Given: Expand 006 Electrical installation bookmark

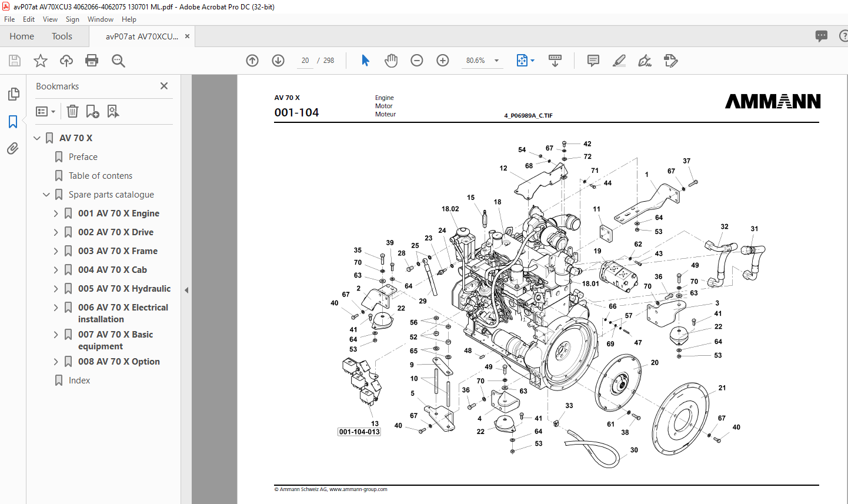Looking at the screenshot, I should coord(56,308).
